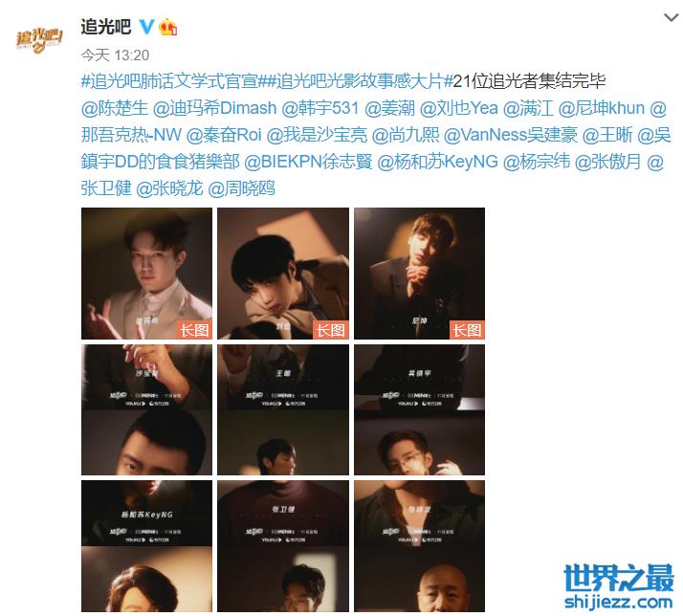Open the 杨和苏KeyNG poster thumbnail
Viewport: 683px width, 616px height.
146,546
